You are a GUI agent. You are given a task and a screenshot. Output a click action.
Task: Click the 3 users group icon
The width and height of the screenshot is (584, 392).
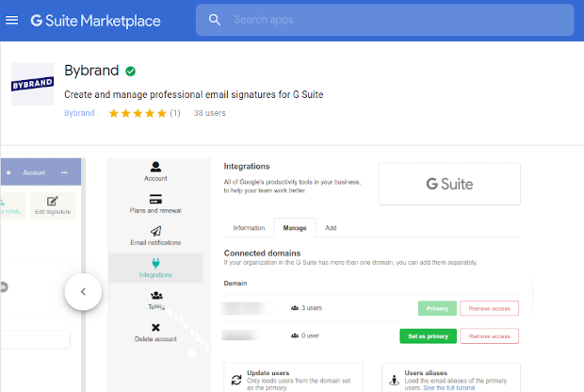(x=295, y=308)
